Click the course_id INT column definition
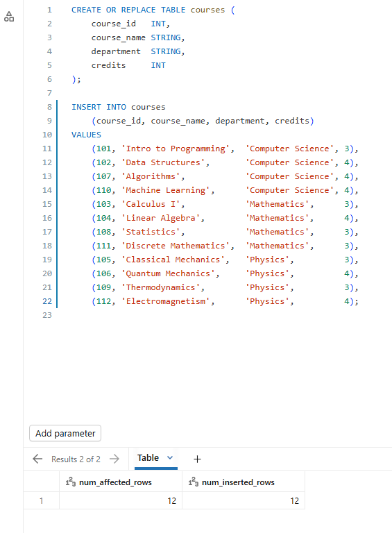Image resolution: width=392 pixels, height=533 pixels. 130,24
